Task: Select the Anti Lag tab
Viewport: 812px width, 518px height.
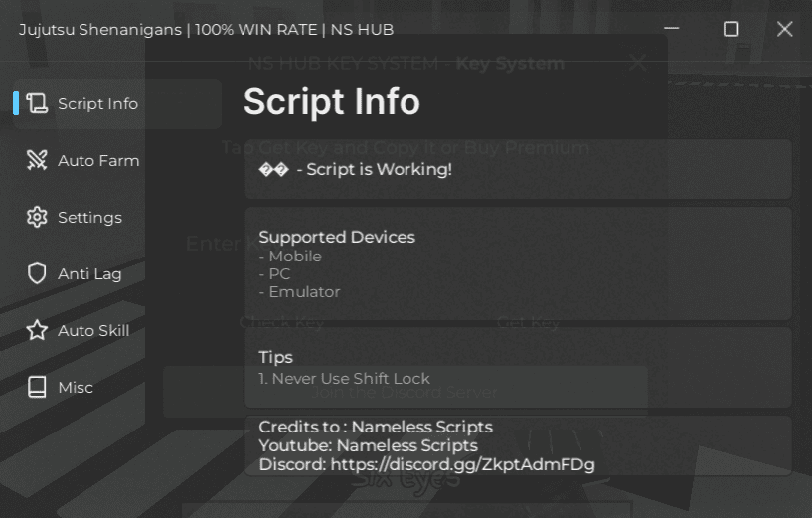Action: tap(89, 274)
